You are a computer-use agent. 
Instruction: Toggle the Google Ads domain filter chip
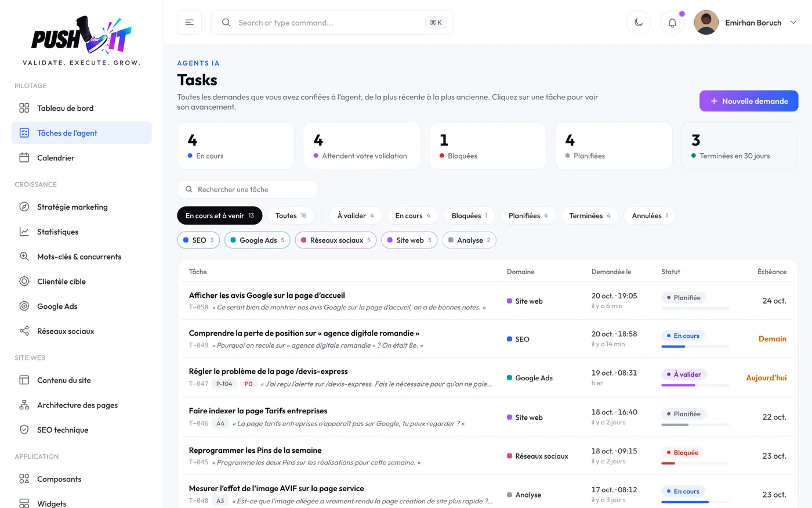(258, 240)
